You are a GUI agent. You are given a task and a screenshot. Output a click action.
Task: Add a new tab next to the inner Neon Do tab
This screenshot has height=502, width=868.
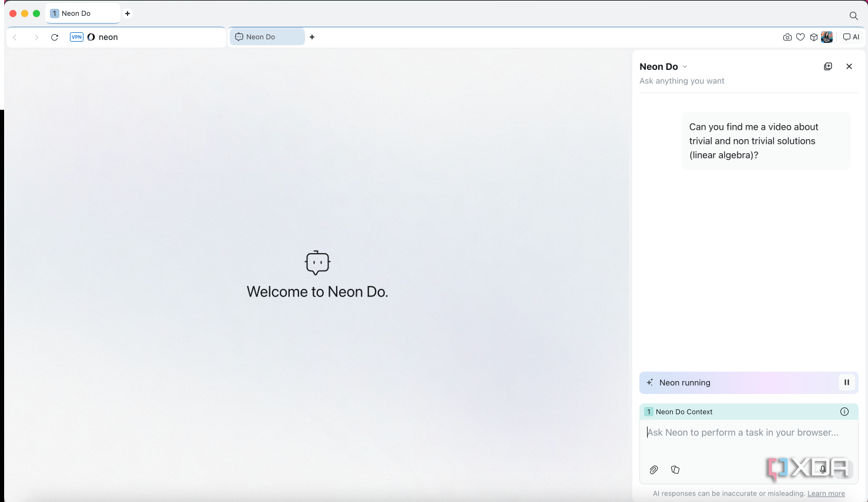pyautogui.click(x=312, y=37)
